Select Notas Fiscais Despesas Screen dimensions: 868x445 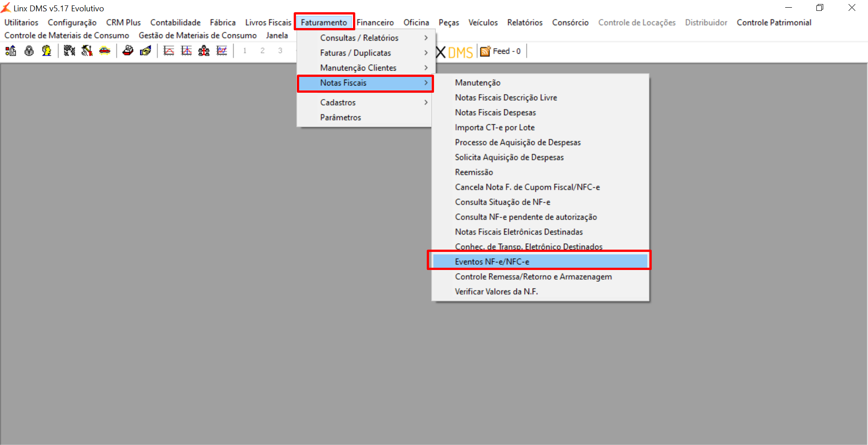pos(540,113)
